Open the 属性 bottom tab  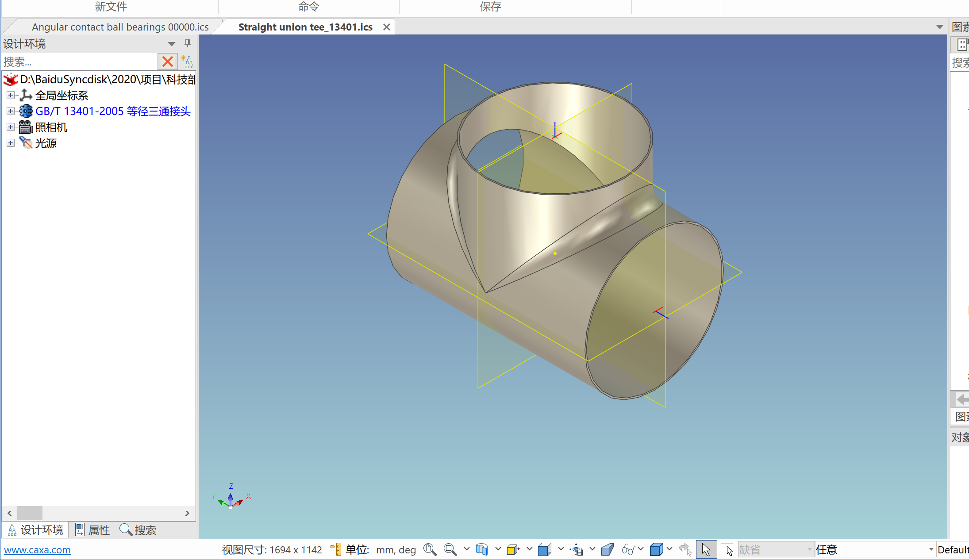point(92,530)
